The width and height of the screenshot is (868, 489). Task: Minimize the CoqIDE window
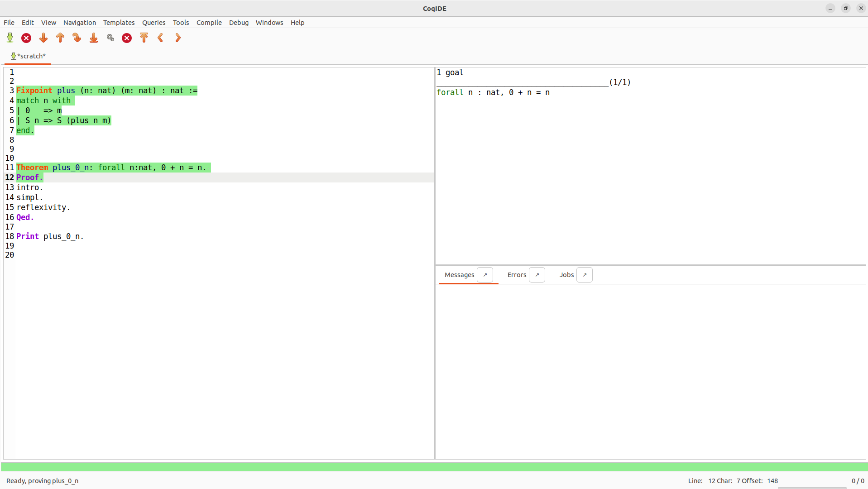click(x=830, y=8)
